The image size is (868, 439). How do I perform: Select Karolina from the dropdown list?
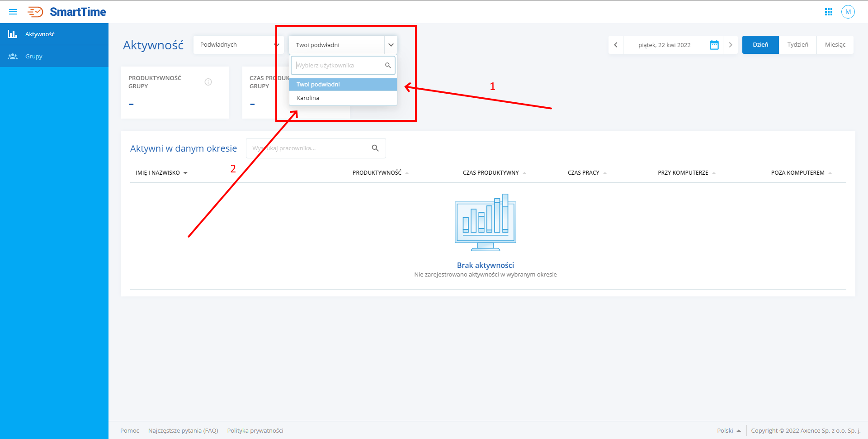308,98
